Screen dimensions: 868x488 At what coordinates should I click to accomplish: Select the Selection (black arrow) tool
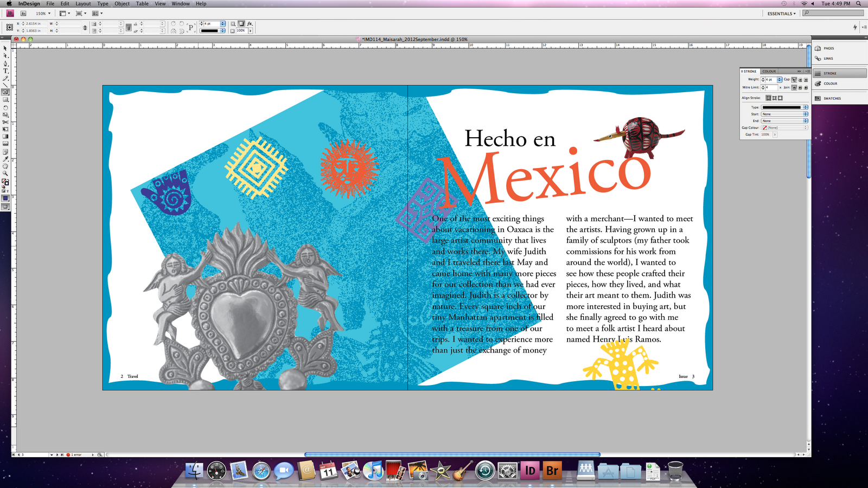(x=5, y=48)
